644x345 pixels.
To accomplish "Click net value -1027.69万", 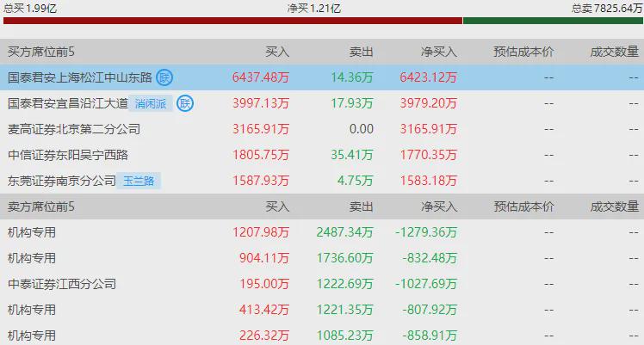I will (426, 284).
